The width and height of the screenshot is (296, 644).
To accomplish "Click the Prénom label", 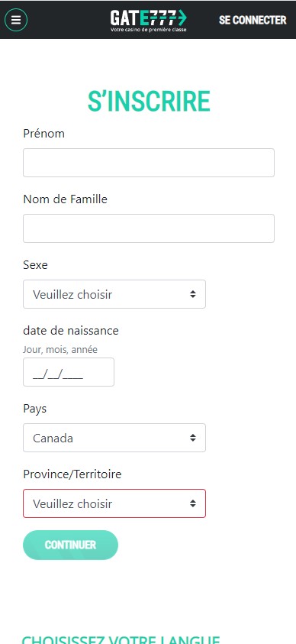I will [44, 134].
